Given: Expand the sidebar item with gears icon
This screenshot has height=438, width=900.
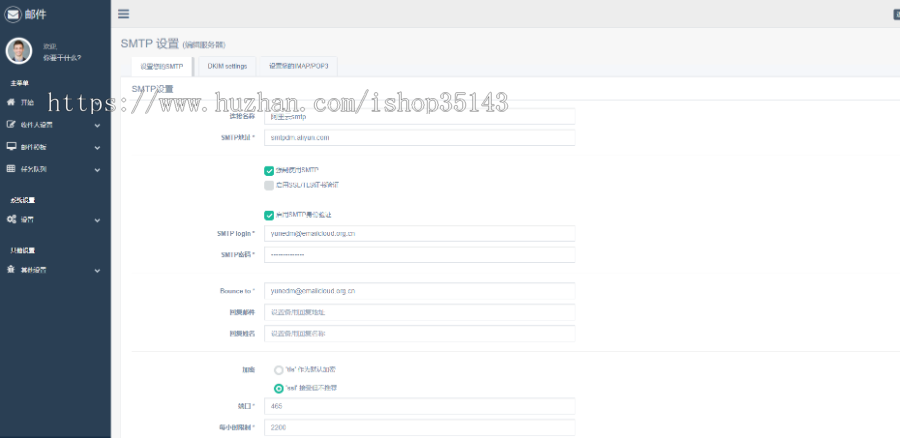Looking at the screenshot, I should tap(97, 219).
